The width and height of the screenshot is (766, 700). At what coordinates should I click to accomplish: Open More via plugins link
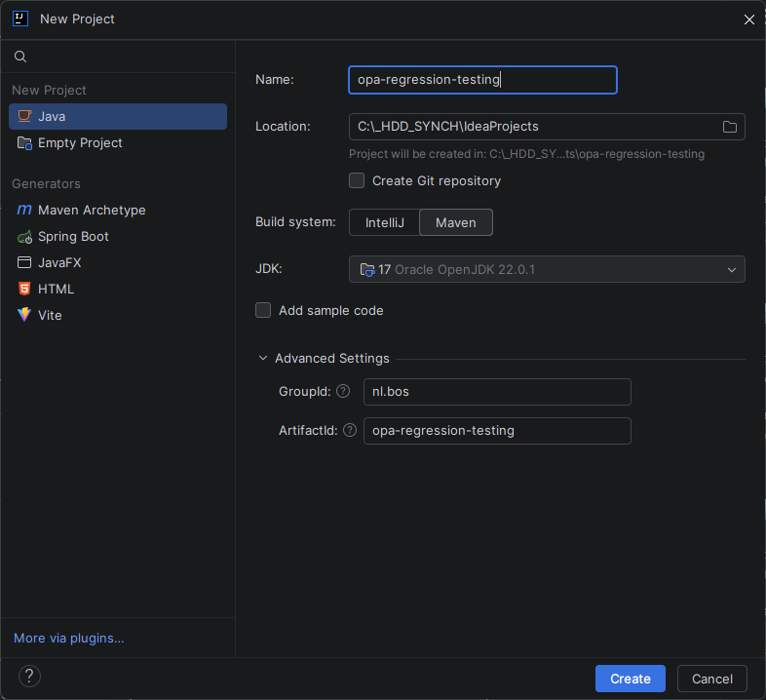click(x=69, y=638)
